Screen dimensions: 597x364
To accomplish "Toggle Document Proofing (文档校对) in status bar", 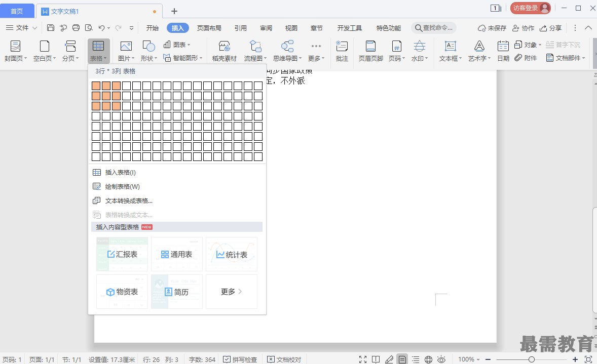I will [x=284, y=359].
